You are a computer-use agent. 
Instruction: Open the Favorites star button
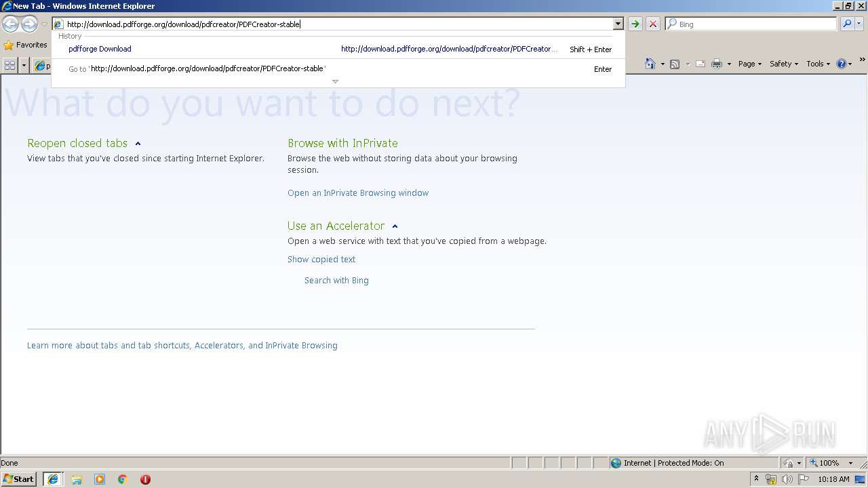coord(25,45)
